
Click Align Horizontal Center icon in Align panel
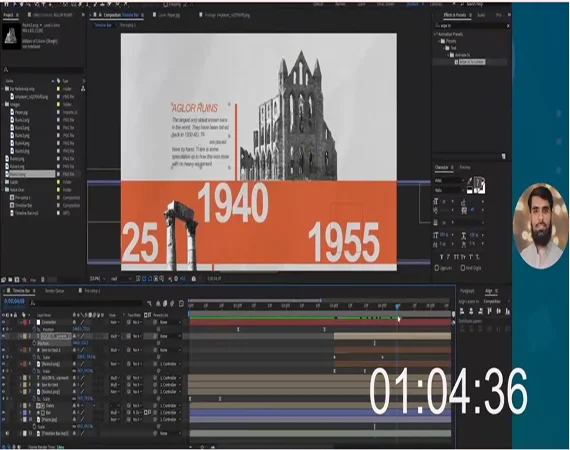471,311
